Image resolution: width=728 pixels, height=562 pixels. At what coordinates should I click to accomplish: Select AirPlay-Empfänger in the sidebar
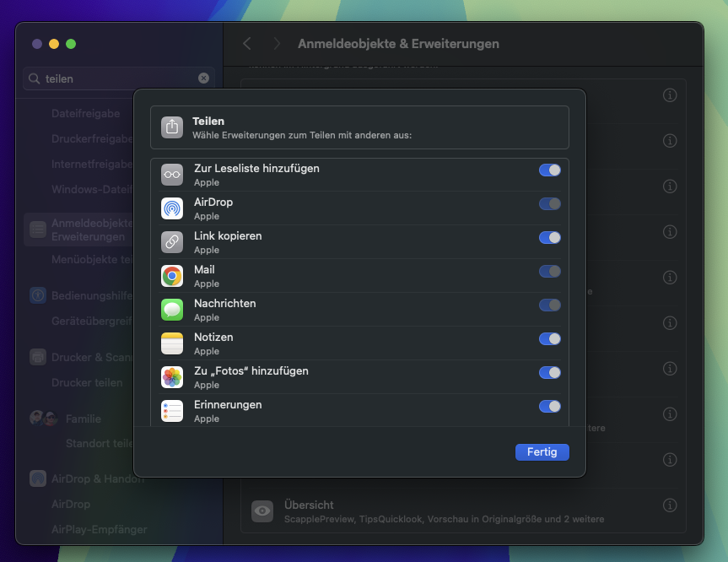99,529
